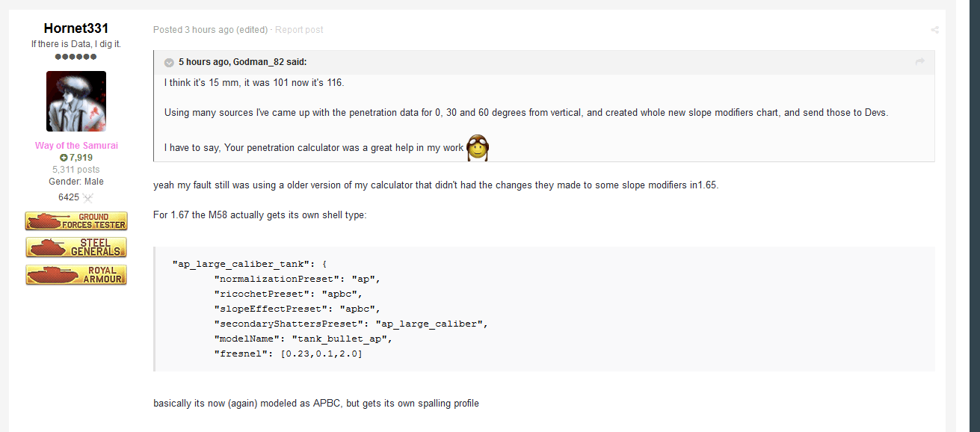View Hornet331's avatar picture
This screenshot has height=432, width=980.
click(x=76, y=102)
